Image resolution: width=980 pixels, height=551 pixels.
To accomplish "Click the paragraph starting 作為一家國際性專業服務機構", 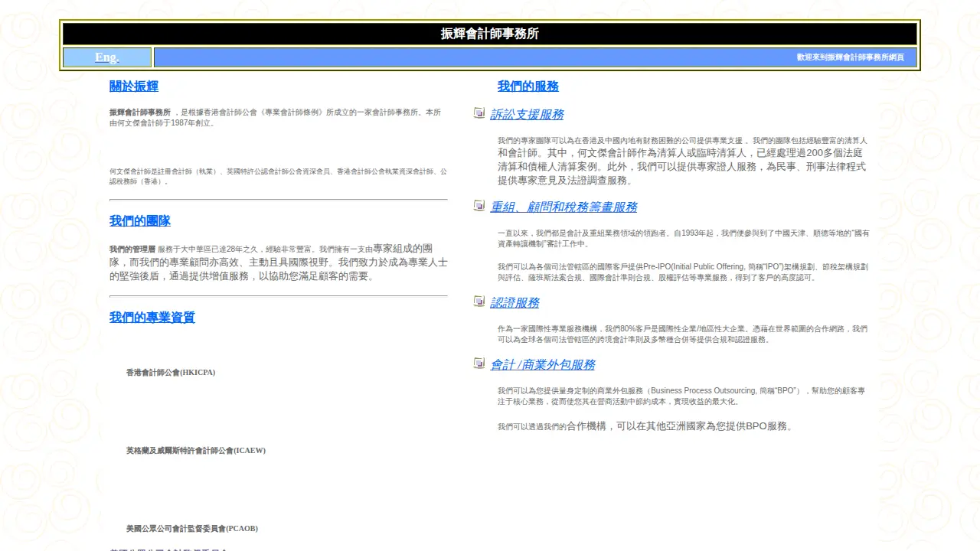I will point(683,334).
